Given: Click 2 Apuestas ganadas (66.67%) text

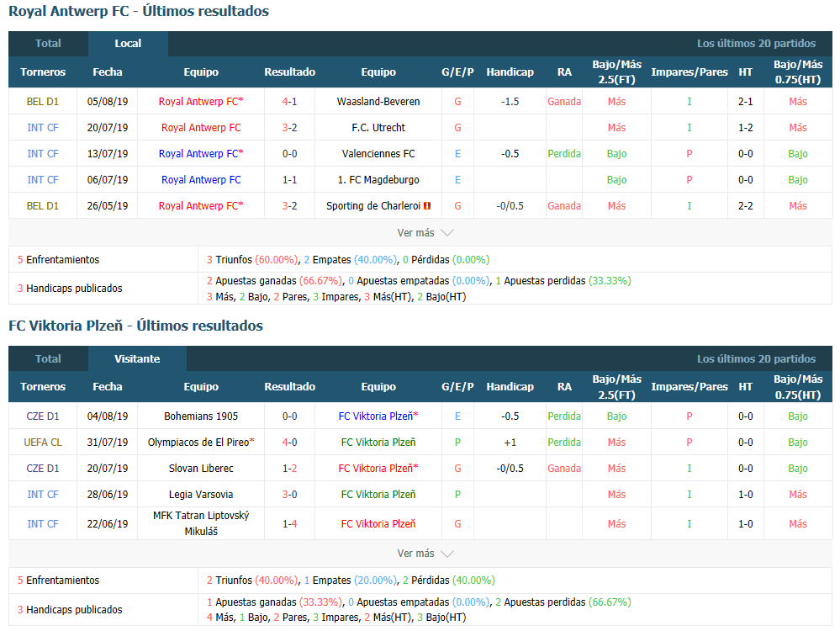Looking at the screenshot, I should point(274,281).
